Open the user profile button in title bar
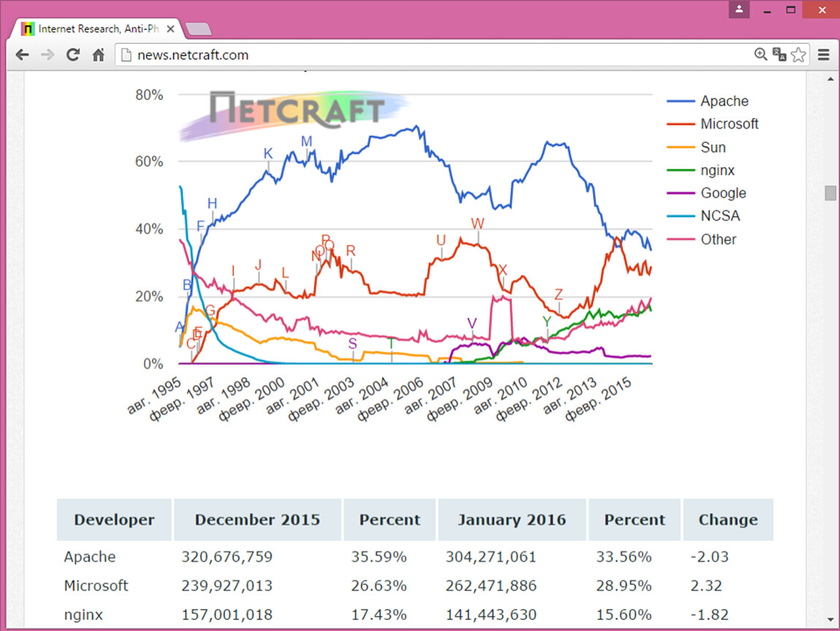The width and height of the screenshot is (840, 631). point(739,9)
